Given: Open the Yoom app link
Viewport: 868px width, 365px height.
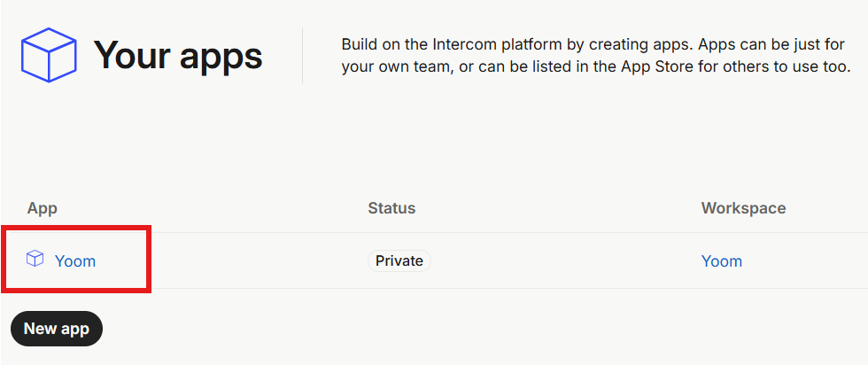Looking at the screenshot, I should [75, 261].
